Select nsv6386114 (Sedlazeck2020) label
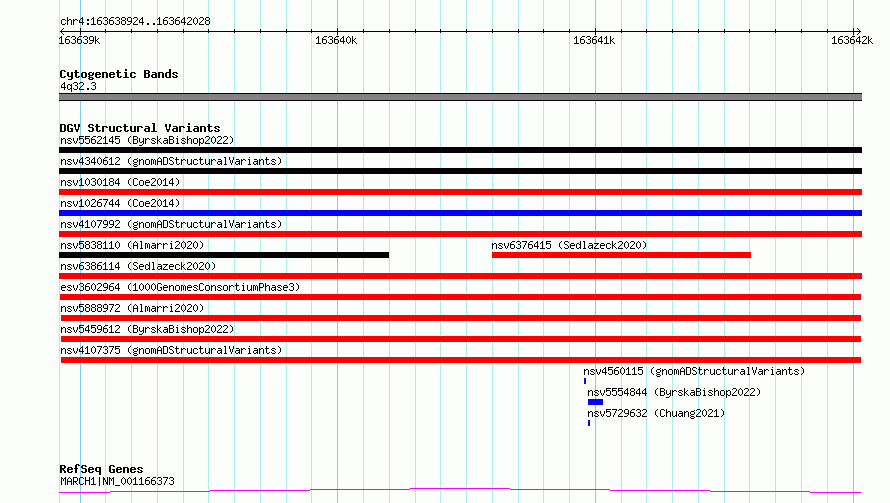The width and height of the screenshot is (890, 503). [138, 266]
